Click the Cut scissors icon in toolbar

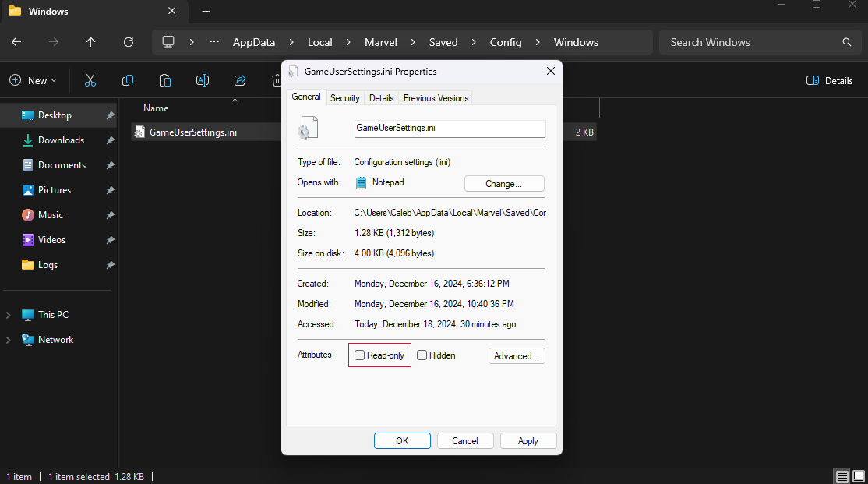[90, 81]
